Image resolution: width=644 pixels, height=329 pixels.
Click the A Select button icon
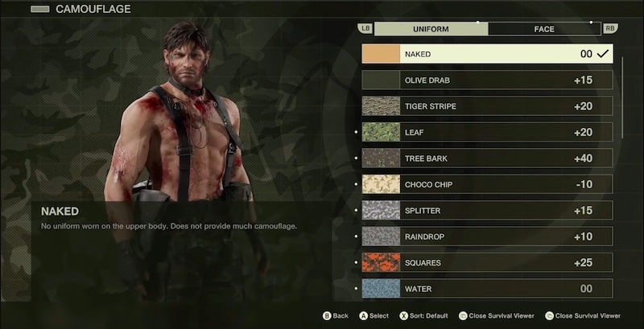tap(364, 316)
